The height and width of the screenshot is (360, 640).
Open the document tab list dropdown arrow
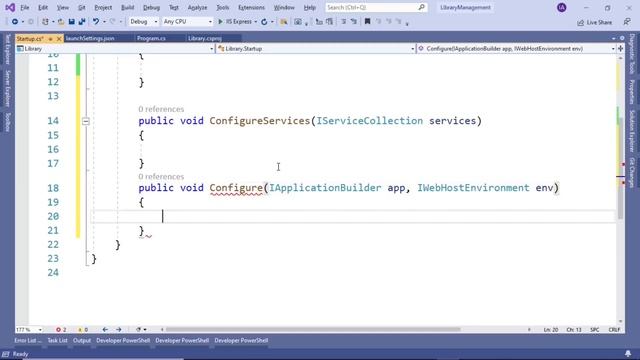click(613, 38)
